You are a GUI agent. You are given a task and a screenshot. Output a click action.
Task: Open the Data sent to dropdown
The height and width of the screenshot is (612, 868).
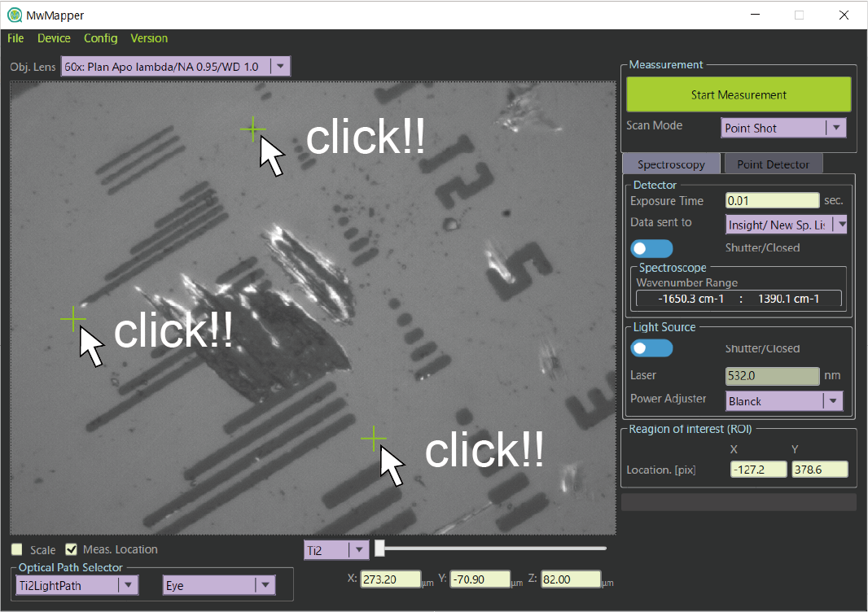[x=841, y=225]
